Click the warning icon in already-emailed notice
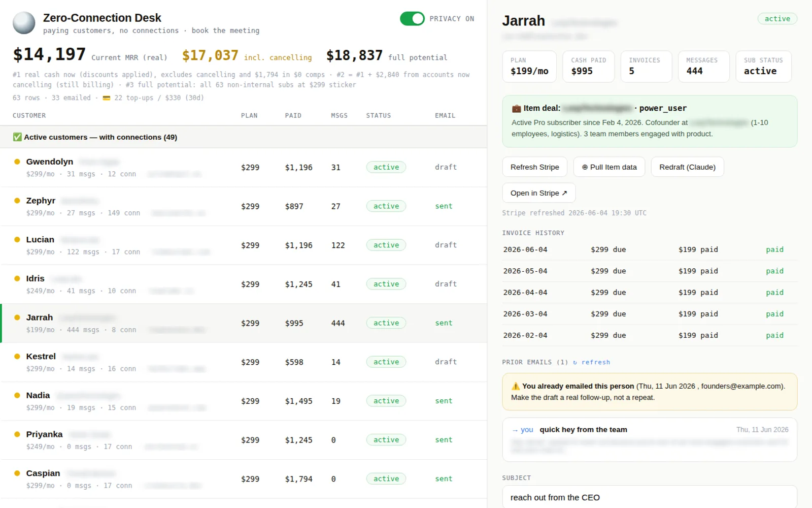Image resolution: width=812 pixels, height=508 pixels. tap(516, 386)
